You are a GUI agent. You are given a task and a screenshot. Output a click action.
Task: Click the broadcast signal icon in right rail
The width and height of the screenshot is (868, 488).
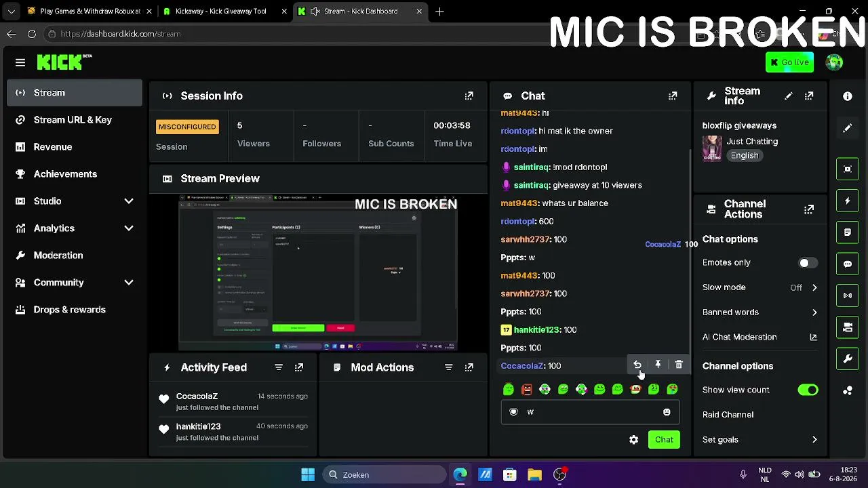point(848,296)
